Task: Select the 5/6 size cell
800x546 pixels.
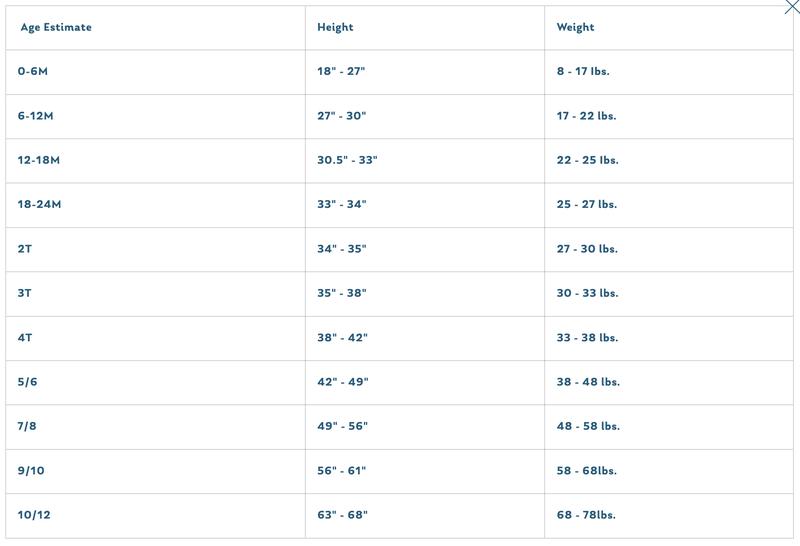Action: (x=28, y=382)
